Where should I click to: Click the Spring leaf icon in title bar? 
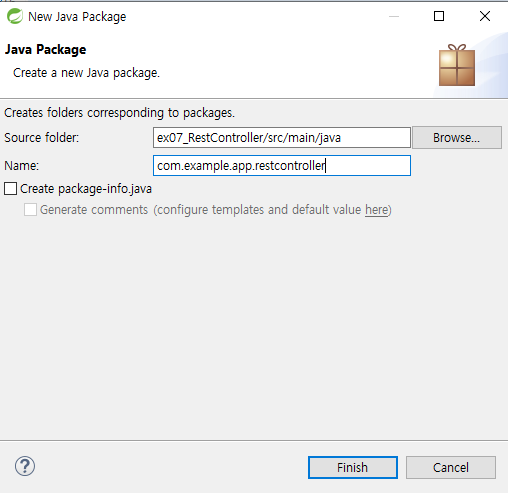15,16
